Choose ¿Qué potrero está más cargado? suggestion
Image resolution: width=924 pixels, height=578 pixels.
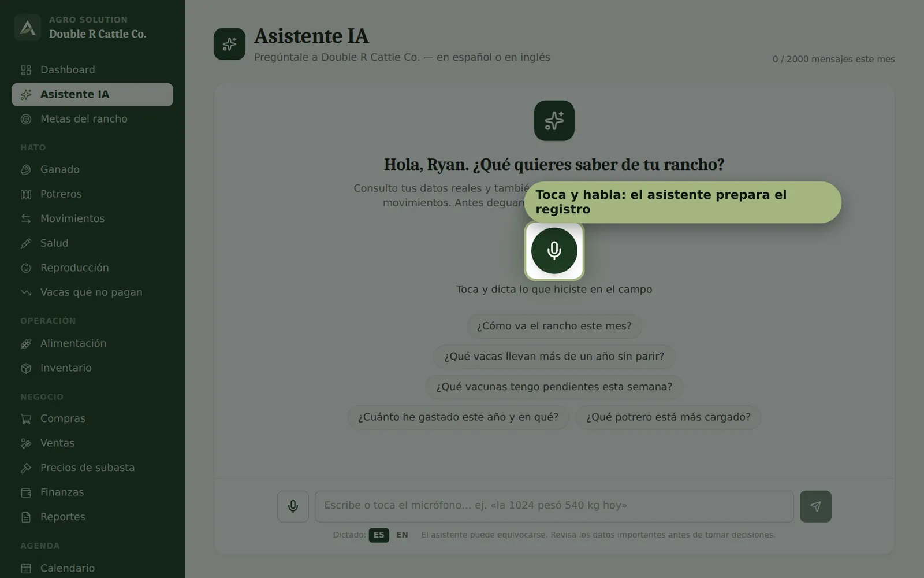click(x=668, y=417)
